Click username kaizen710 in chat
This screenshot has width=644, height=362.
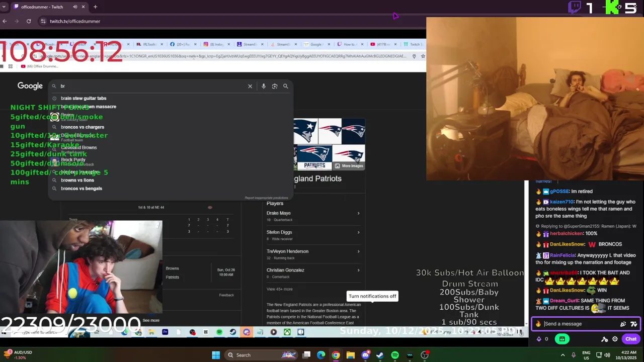pyautogui.click(x=562, y=202)
